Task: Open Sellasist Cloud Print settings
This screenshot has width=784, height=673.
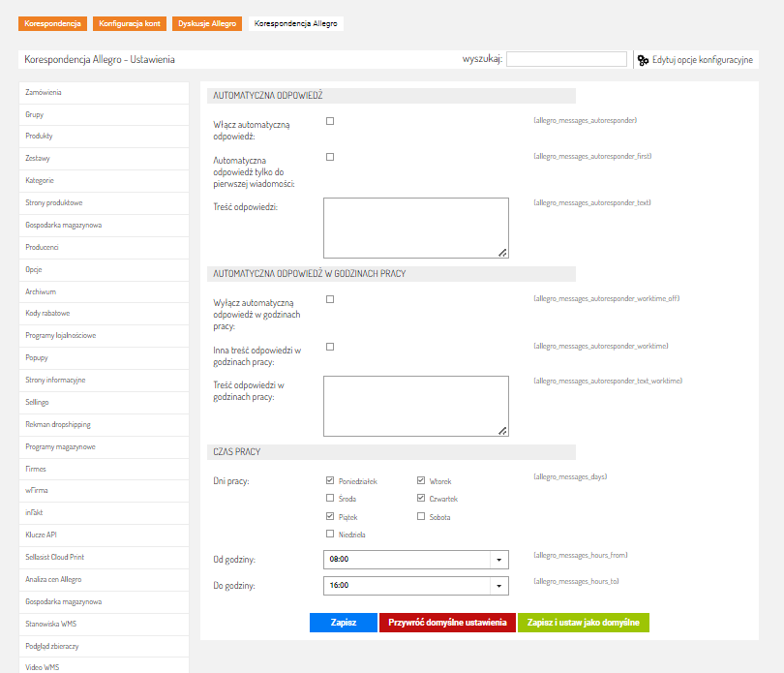Action: pyautogui.click(x=104, y=557)
